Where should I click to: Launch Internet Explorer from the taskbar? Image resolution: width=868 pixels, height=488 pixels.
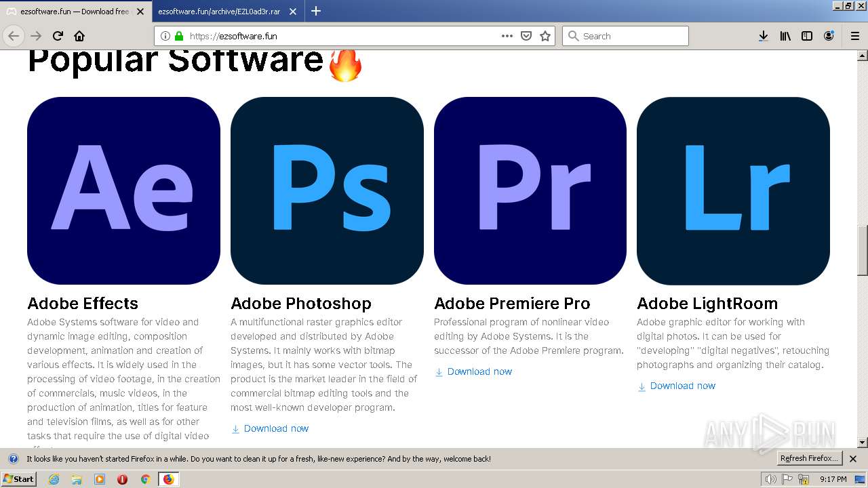(x=54, y=479)
